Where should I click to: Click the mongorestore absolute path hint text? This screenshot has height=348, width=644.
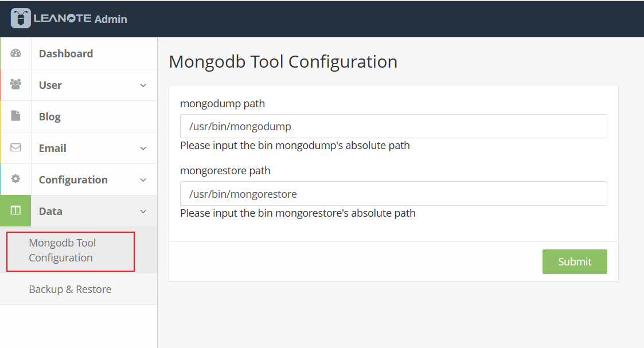click(x=298, y=213)
